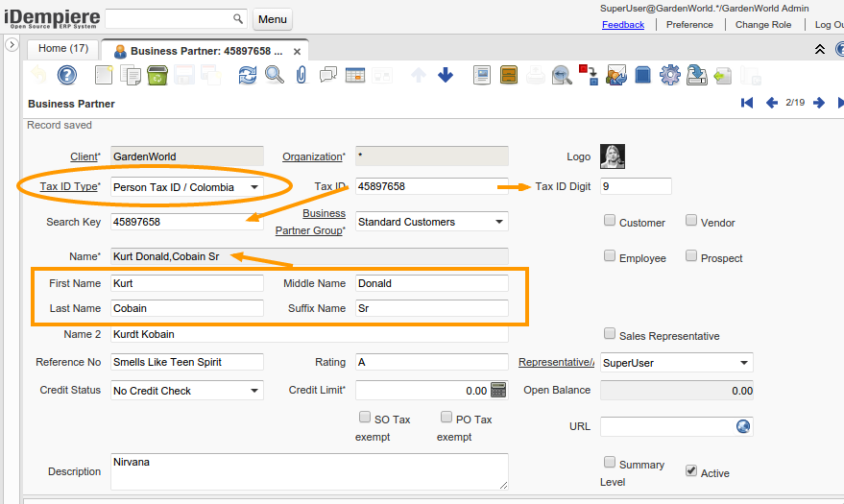This screenshot has width=844, height=504.
Task: Open the Credit Status dropdown
Action: point(254,391)
